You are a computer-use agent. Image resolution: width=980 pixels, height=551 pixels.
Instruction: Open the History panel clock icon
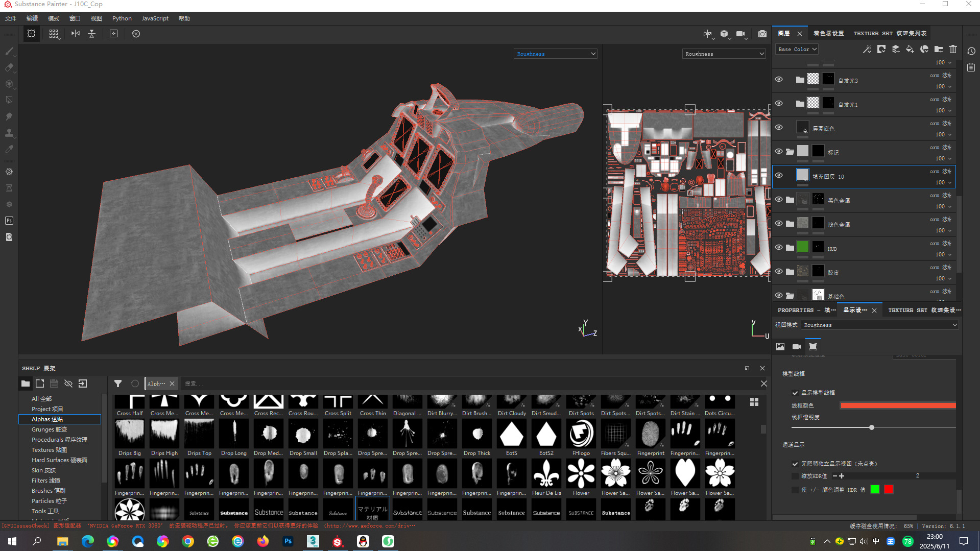click(x=971, y=51)
